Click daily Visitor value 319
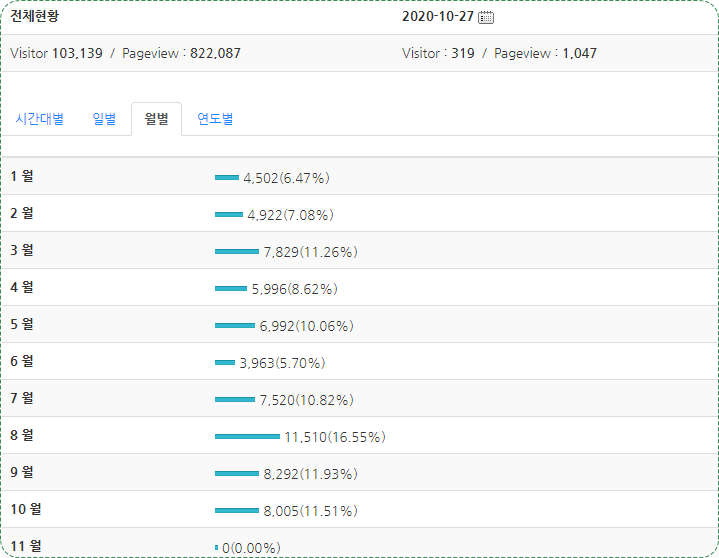719x558 pixels. [463, 53]
